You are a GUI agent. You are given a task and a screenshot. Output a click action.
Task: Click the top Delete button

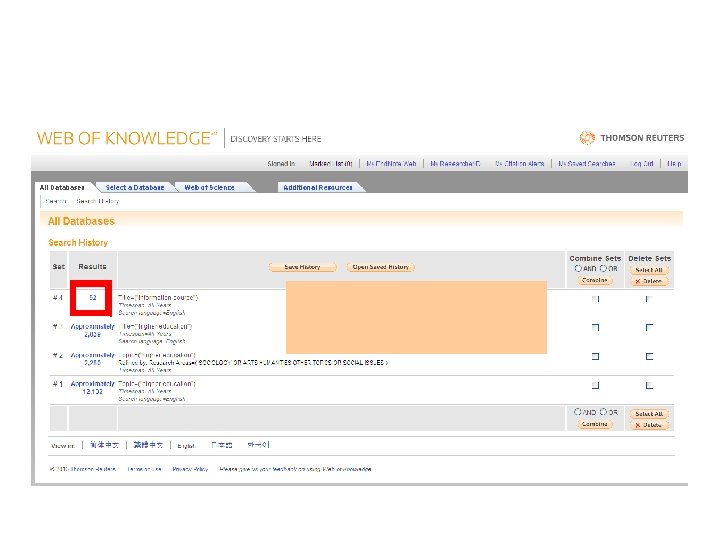[649, 281]
